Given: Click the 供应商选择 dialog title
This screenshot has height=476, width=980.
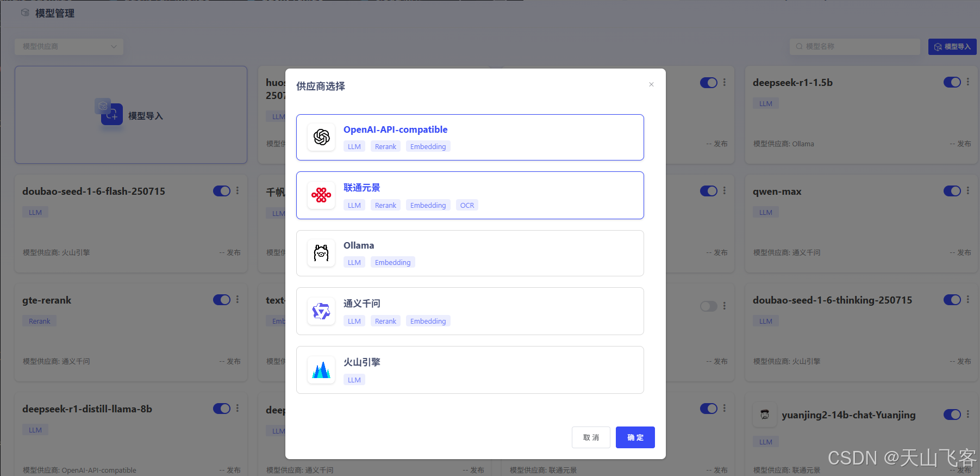Looking at the screenshot, I should pos(321,86).
